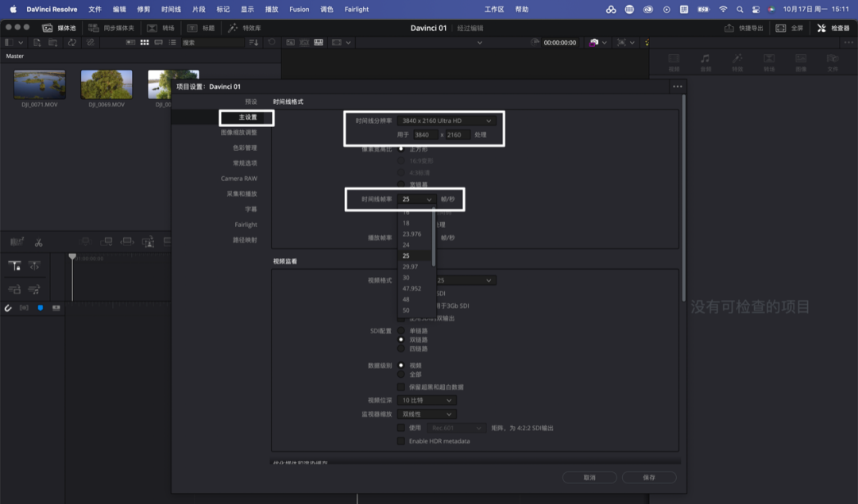
Task: Toggle the 使用 matrix checkbox
Action: point(401,428)
